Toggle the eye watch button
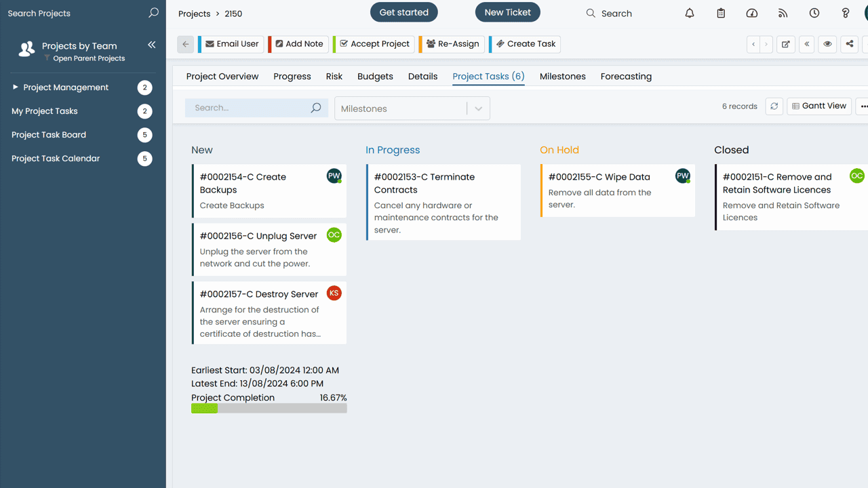 828,44
